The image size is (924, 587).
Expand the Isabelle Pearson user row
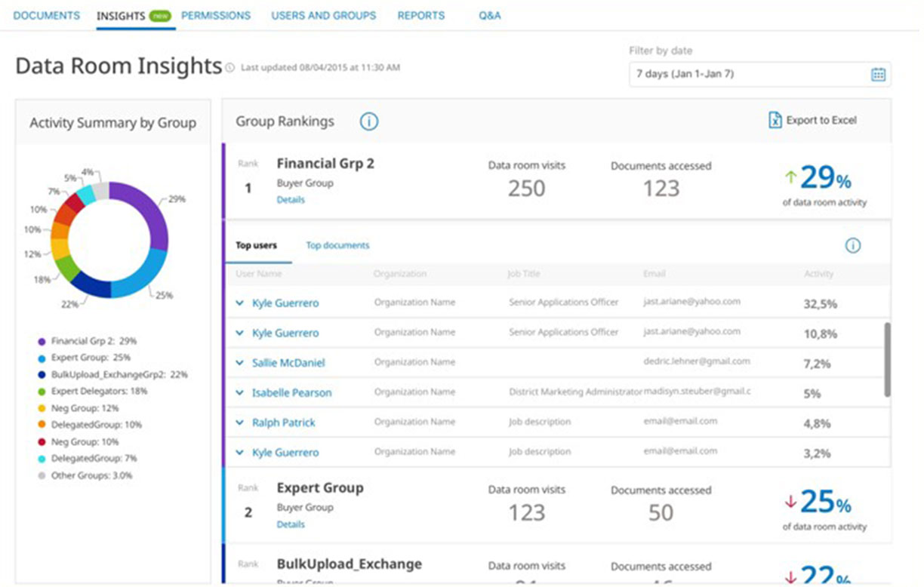coord(239,393)
